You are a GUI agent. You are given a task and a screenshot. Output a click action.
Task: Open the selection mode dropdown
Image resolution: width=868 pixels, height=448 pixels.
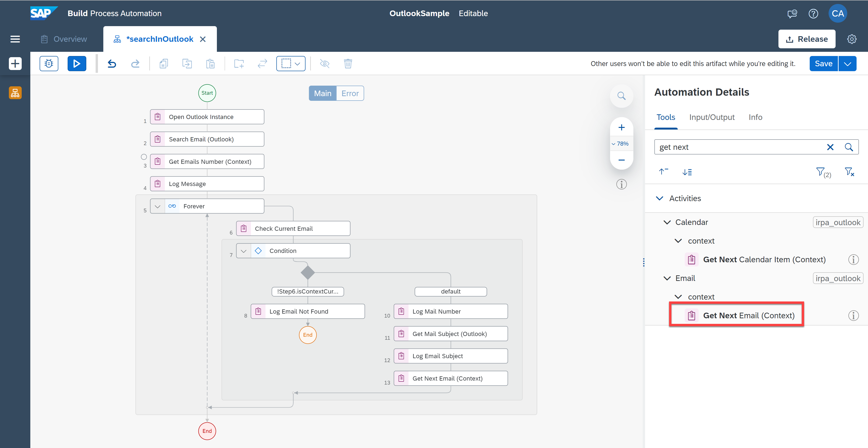pyautogui.click(x=291, y=63)
